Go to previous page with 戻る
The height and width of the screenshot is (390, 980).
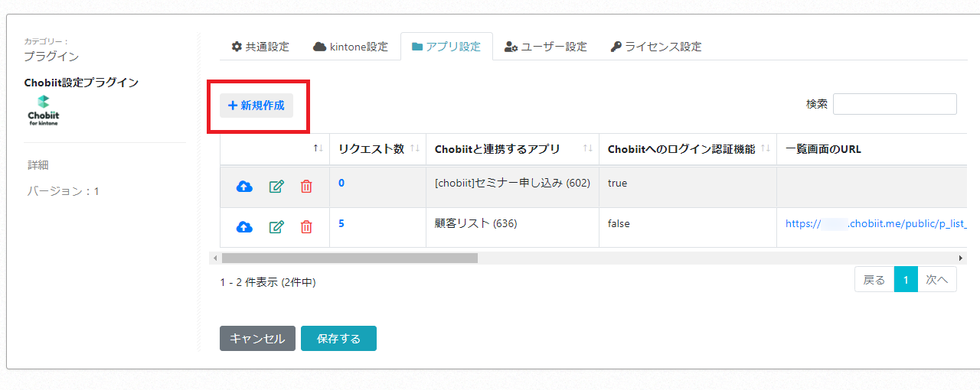pos(874,280)
